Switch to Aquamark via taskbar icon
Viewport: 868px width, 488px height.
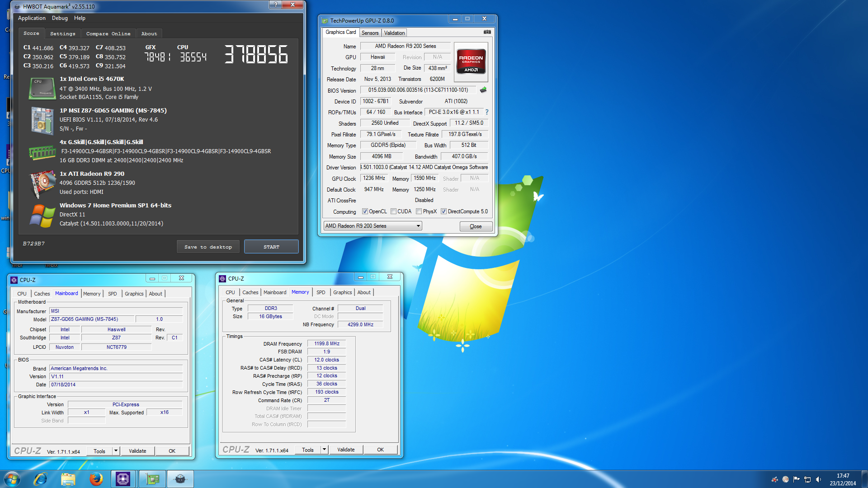[180, 479]
